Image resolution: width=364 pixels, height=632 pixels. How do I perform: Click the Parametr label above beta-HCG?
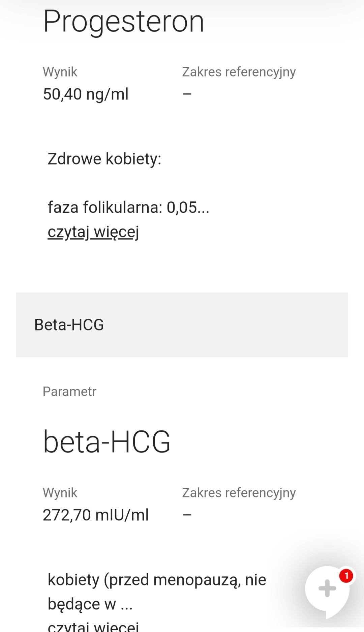tap(69, 392)
